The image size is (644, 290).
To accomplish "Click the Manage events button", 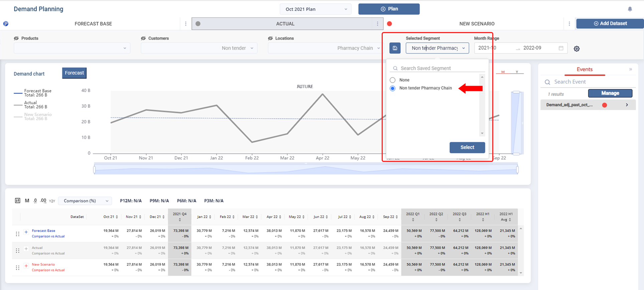I will [610, 93].
